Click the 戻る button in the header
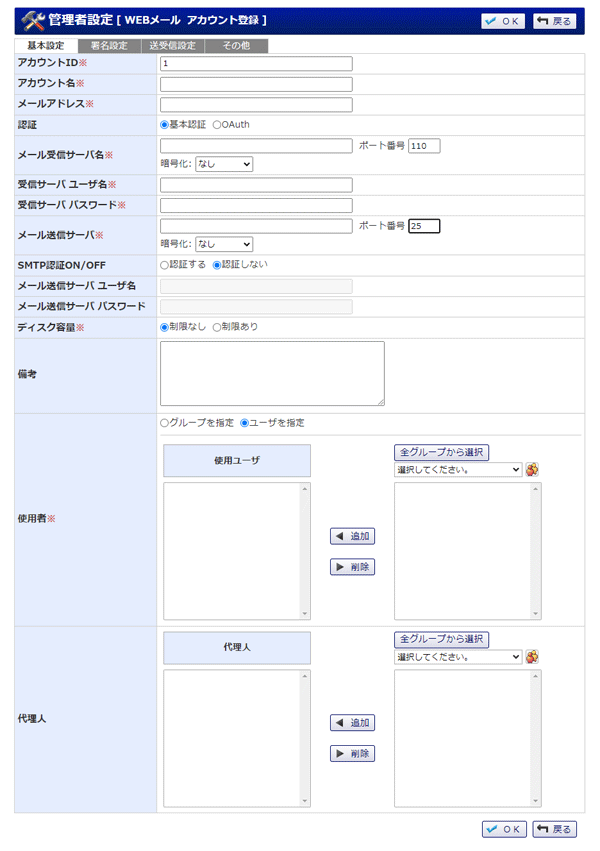Viewport: 600px width, 851px height. point(554,21)
